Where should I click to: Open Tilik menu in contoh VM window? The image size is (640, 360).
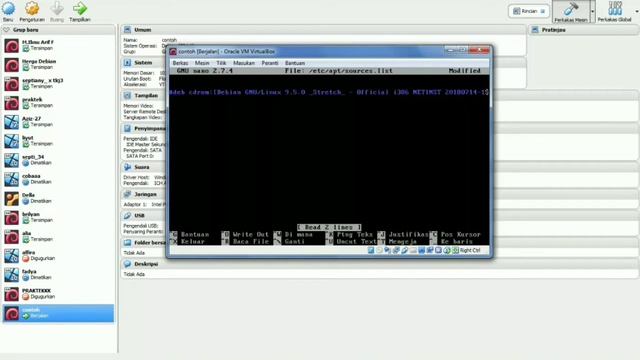point(221,63)
